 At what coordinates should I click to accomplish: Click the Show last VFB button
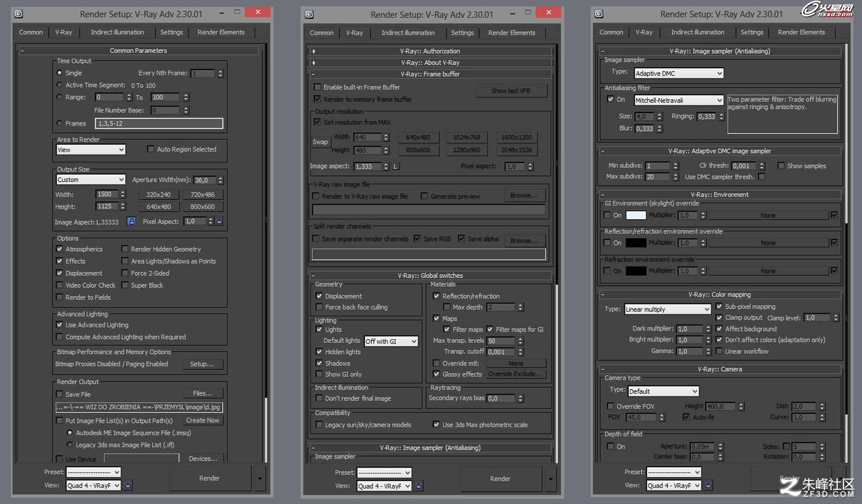pos(510,90)
